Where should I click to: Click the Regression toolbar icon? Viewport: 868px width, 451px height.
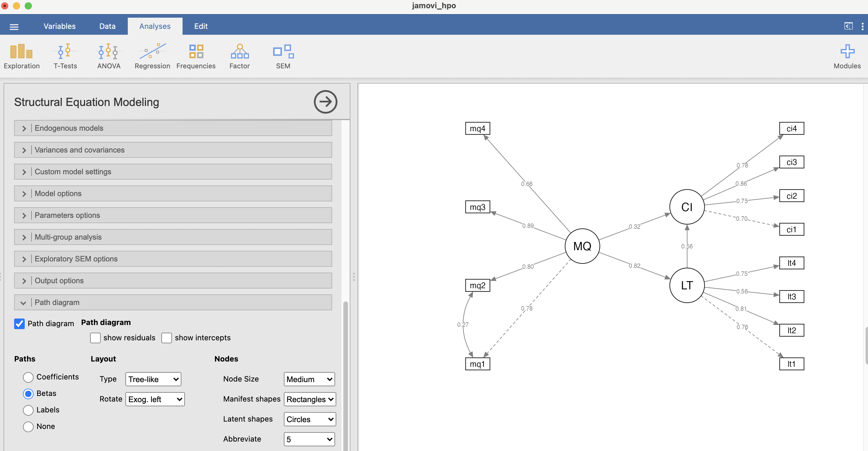click(x=152, y=56)
